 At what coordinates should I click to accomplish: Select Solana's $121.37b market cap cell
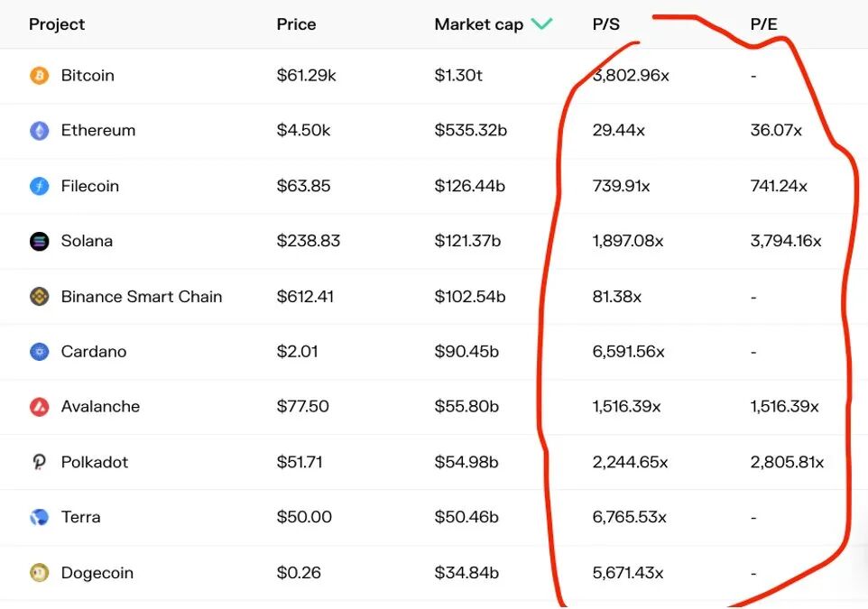(x=470, y=242)
